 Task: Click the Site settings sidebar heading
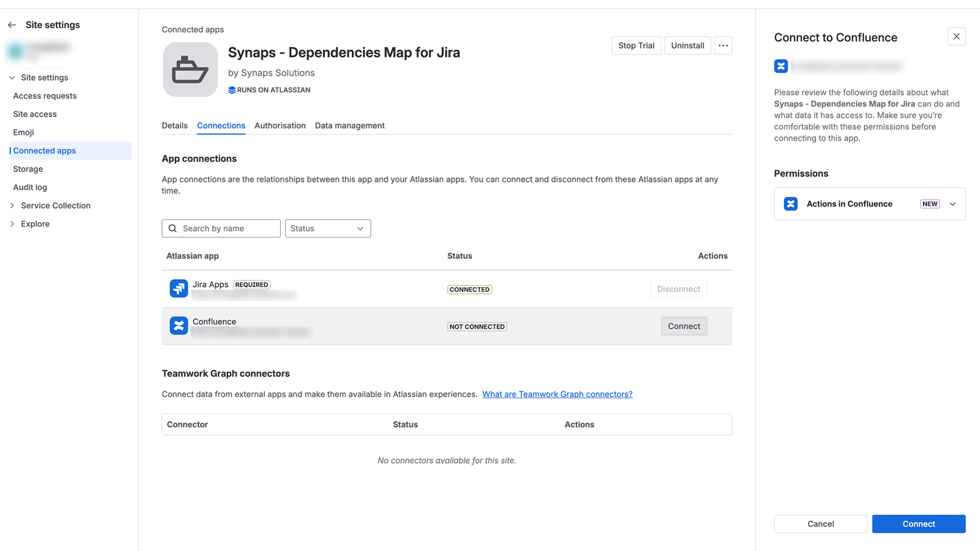[53, 25]
